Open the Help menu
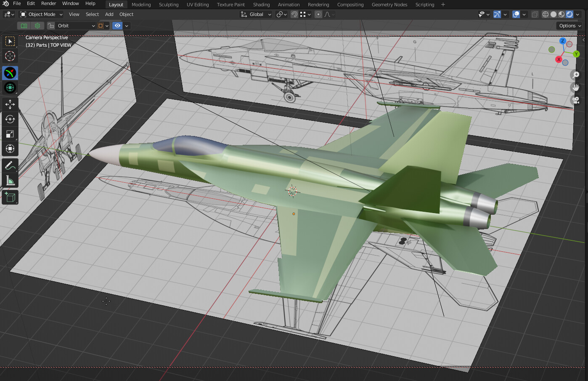The width and height of the screenshot is (588, 381). point(90,3)
